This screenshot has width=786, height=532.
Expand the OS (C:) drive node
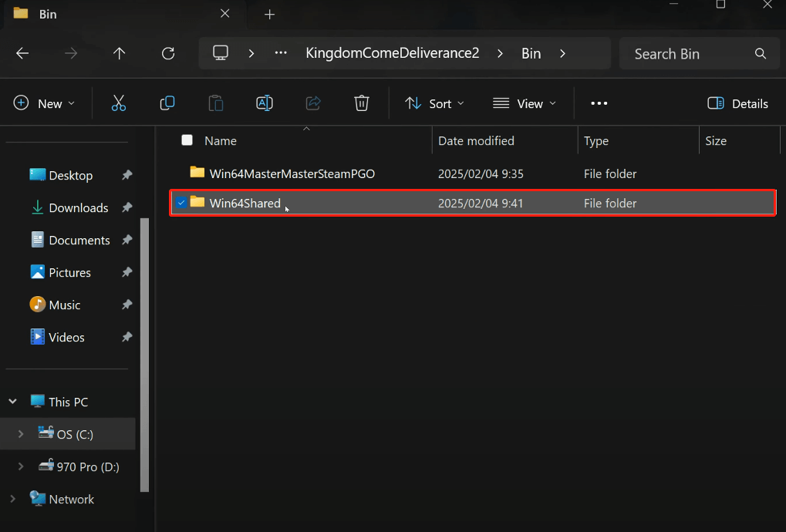[x=21, y=434]
